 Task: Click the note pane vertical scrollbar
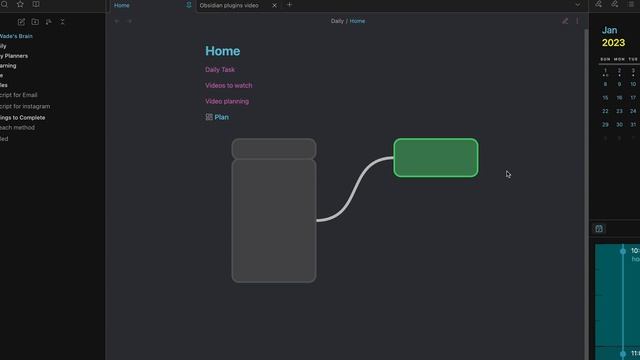click(x=587, y=194)
